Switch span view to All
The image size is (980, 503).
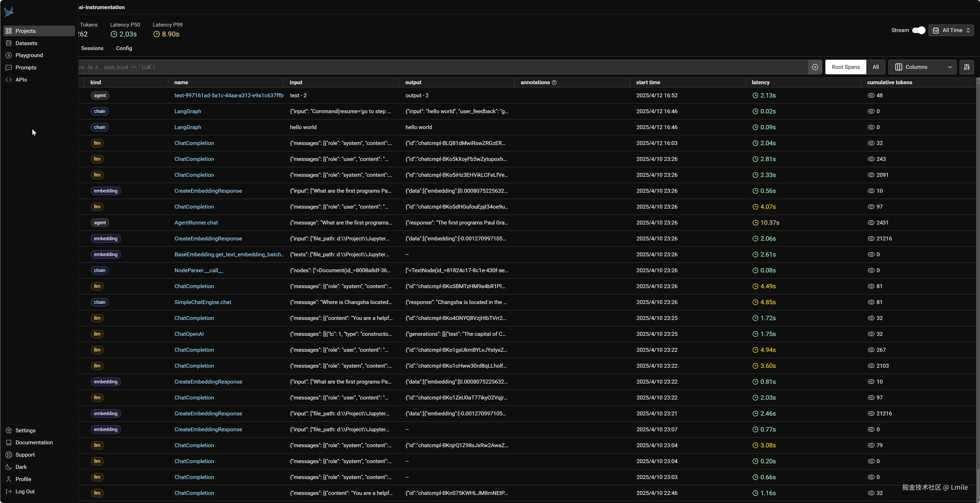click(x=875, y=67)
